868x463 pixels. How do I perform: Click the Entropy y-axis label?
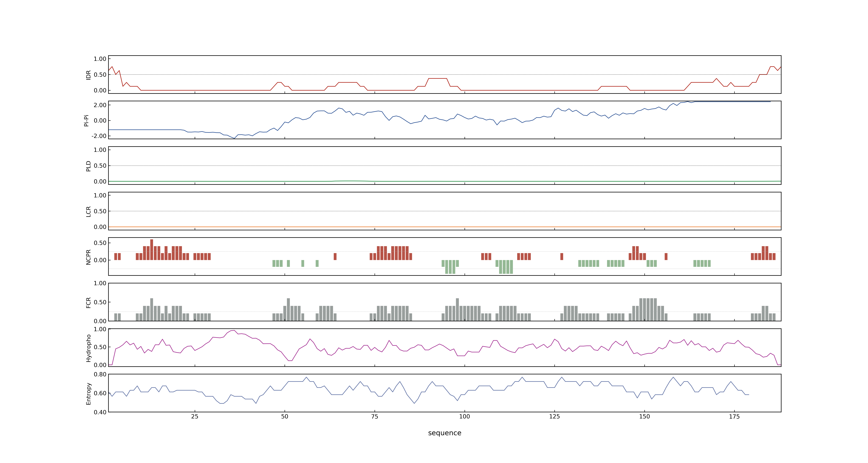point(88,393)
